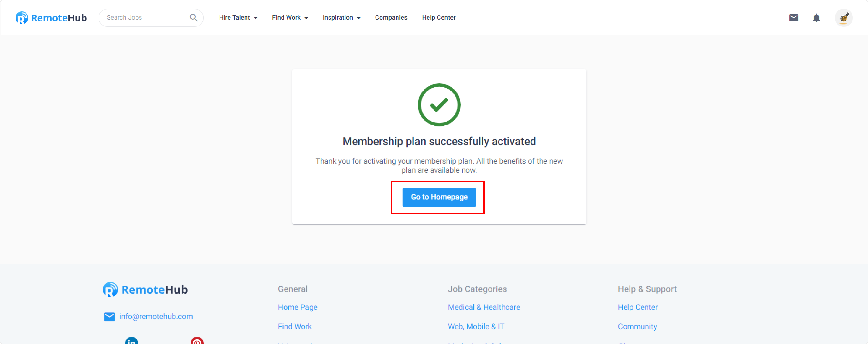Screen dimensions: 868x344
Task: Open the Home Page footer link
Action: pos(298,307)
